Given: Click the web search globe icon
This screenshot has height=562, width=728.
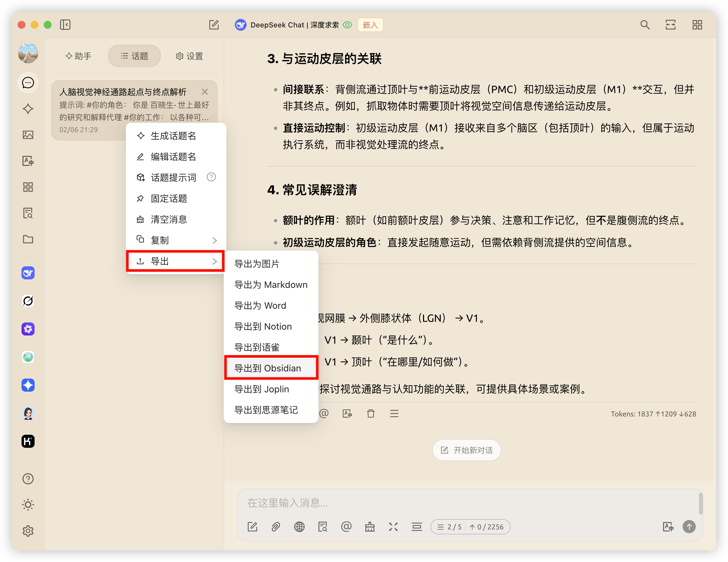Looking at the screenshot, I should [299, 527].
